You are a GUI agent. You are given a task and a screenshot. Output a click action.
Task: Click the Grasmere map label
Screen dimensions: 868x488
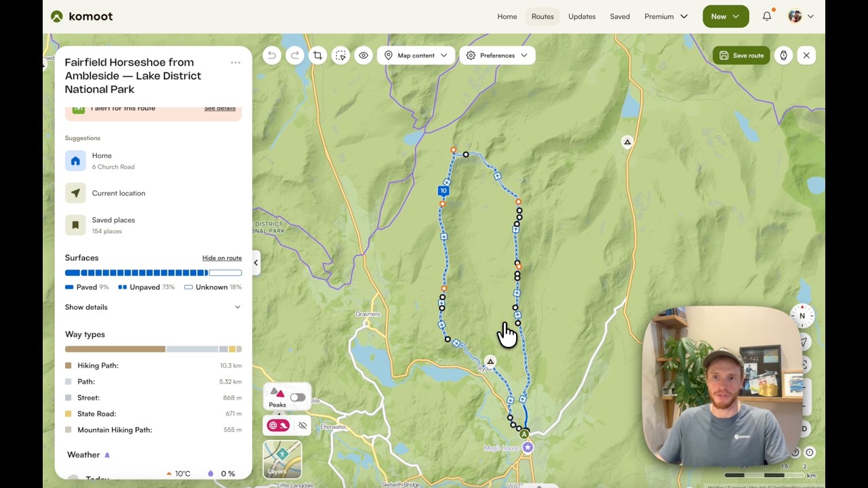(368, 314)
